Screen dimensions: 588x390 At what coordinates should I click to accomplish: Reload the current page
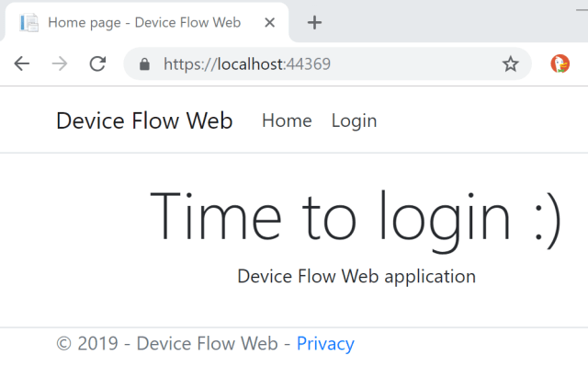click(96, 63)
